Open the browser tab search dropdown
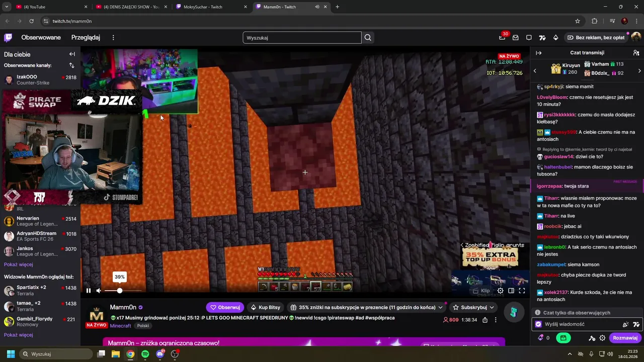 (7, 7)
